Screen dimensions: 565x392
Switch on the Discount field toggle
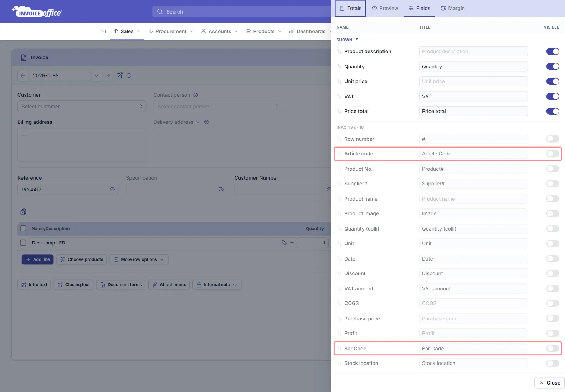[553, 273]
